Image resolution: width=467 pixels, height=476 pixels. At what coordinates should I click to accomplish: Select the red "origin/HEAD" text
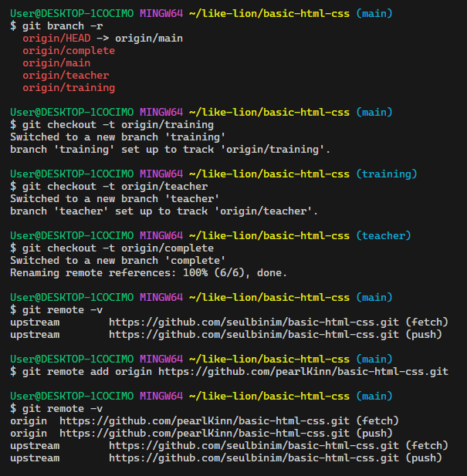pyautogui.click(x=56, y=39)
